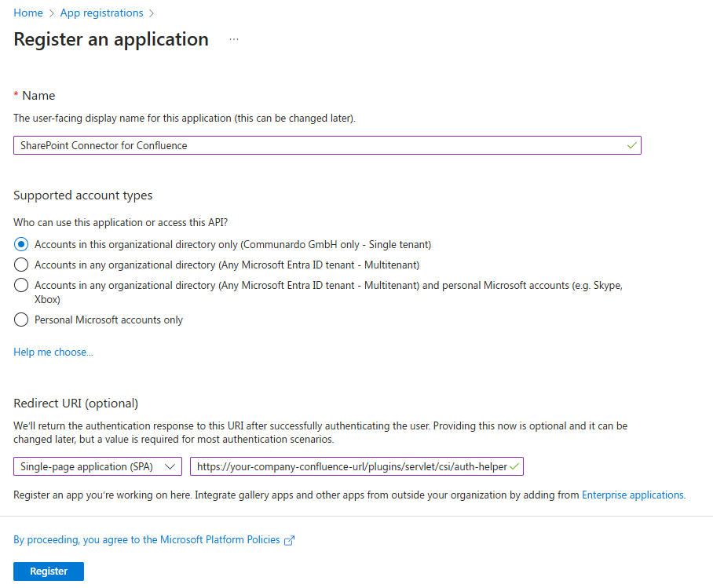Click the Register an application page heading
Viewport: 713px width, 588px height.
[x=112, y=39]
